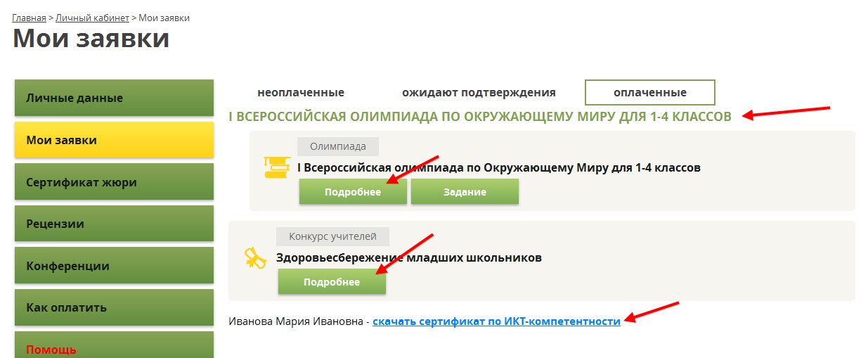Open Подробнее for Здоровьесбережение contest
This screenshot has height=358, width=868.
(x=332, y=282)
